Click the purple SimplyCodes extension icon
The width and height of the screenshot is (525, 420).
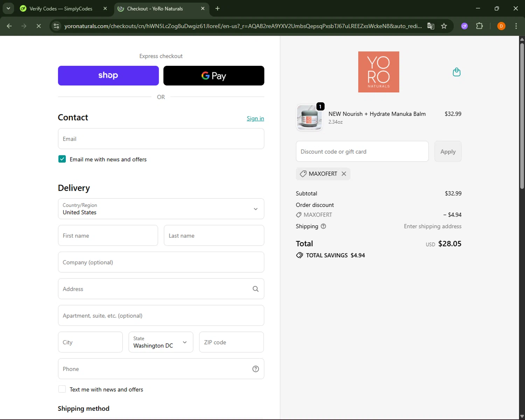pos(464,26)
